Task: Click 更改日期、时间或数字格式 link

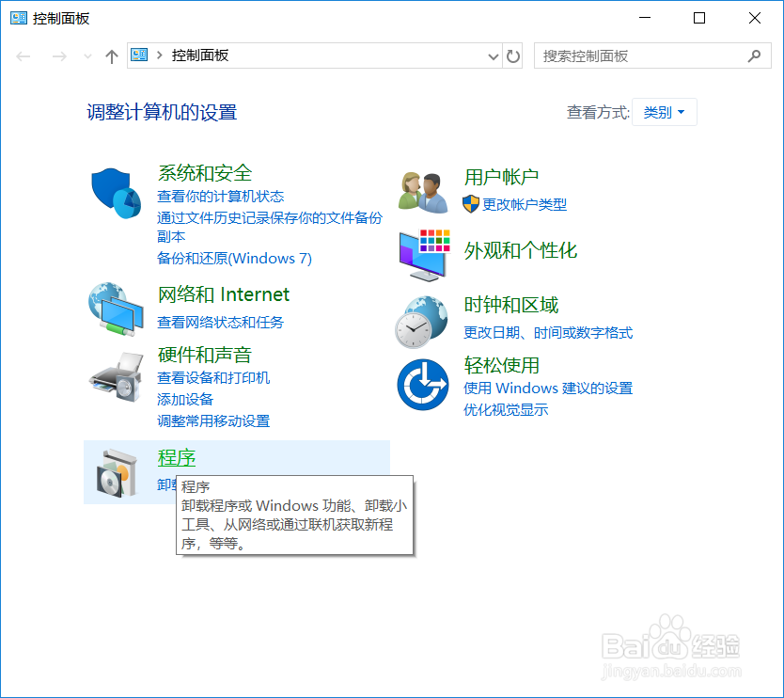Action: pos(546,332)
